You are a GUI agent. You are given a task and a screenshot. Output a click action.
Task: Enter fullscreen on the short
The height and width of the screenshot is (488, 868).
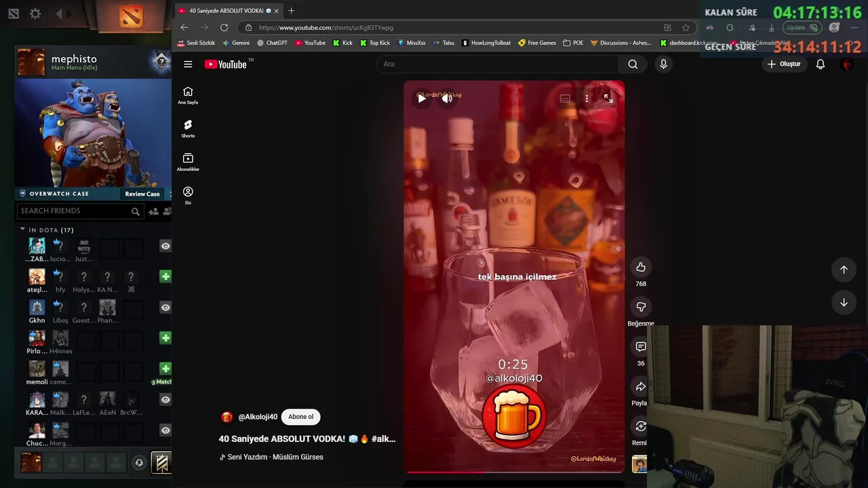tap(608, 98)
